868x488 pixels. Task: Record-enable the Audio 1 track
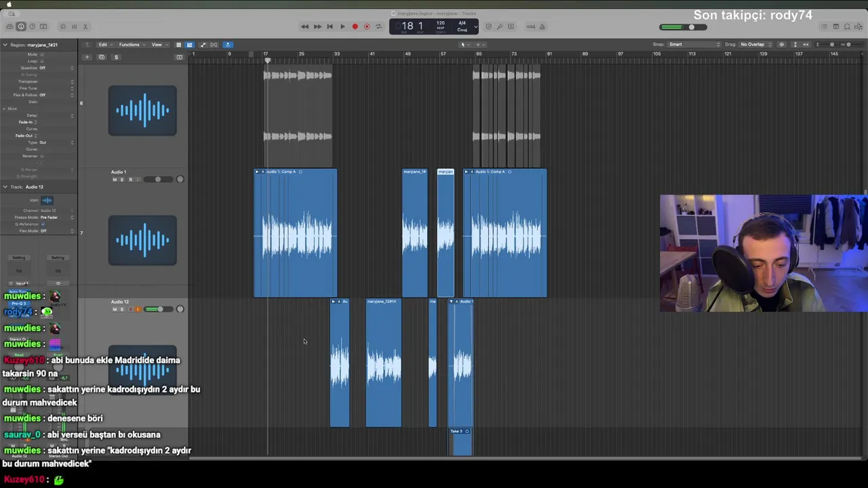(131, 180)
